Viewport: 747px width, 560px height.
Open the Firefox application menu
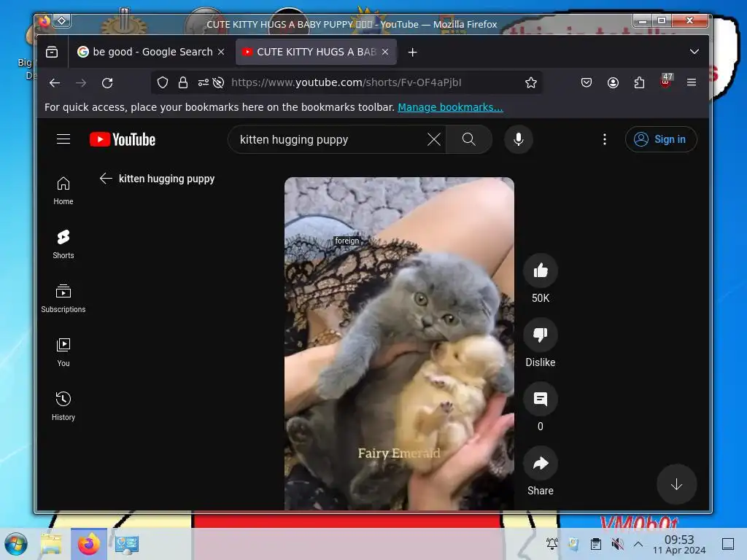point(692,82)
